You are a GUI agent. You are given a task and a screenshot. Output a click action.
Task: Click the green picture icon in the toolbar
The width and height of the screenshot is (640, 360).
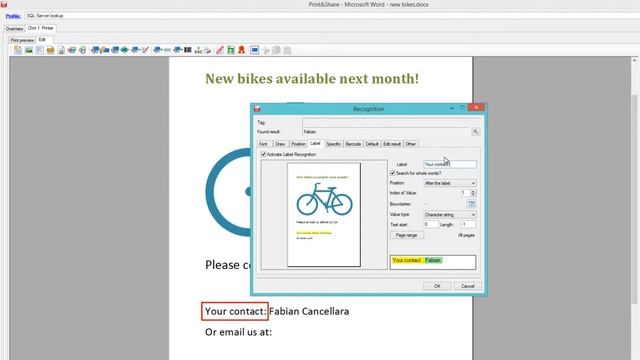click(x=29, y=50)
